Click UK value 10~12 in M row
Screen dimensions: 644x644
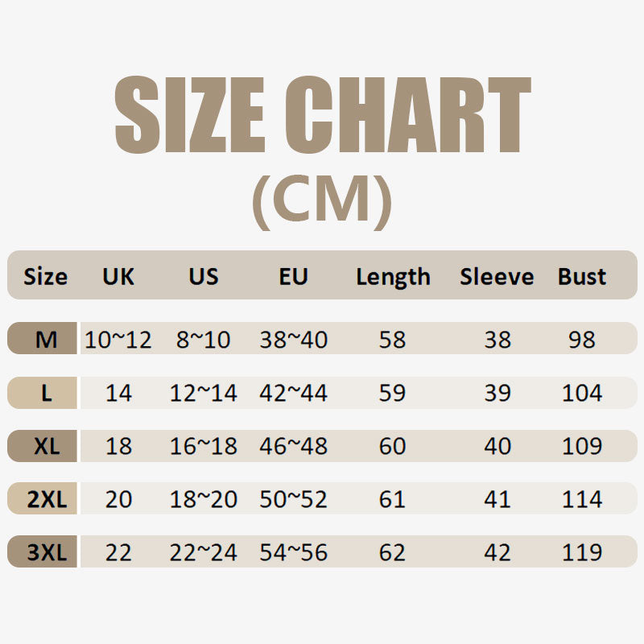[118, 340]
